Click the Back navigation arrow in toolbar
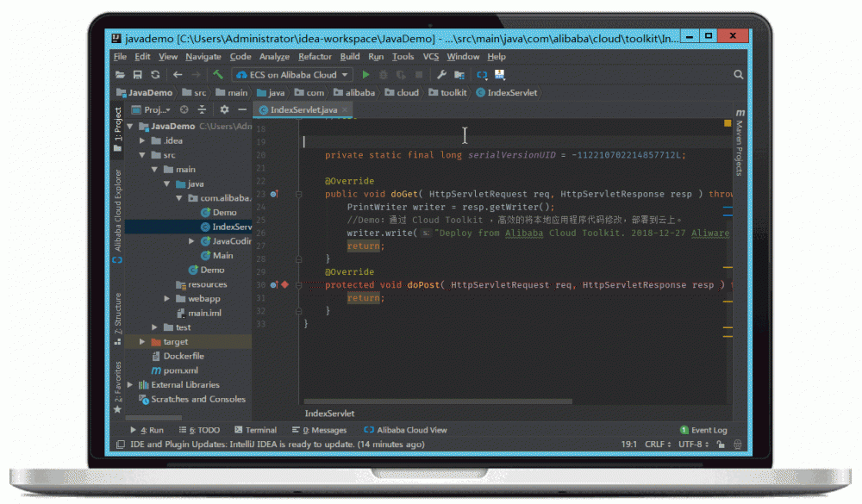 pos(178,75)
